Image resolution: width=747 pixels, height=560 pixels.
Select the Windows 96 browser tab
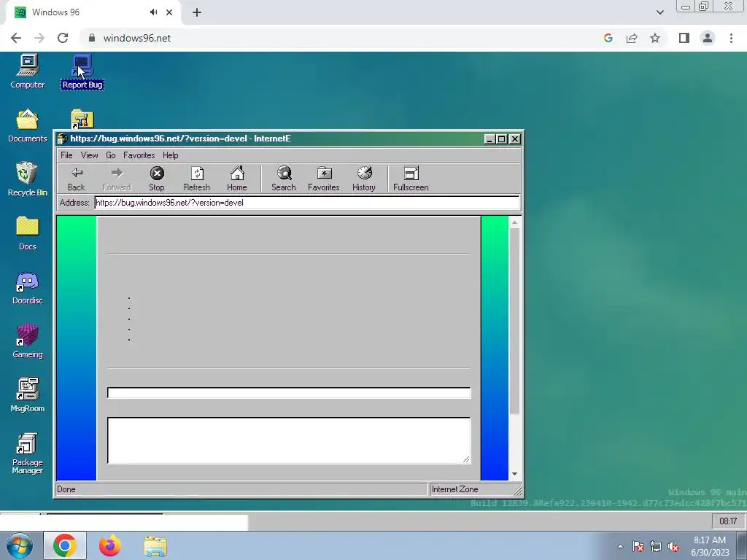(x=93, y=12)
